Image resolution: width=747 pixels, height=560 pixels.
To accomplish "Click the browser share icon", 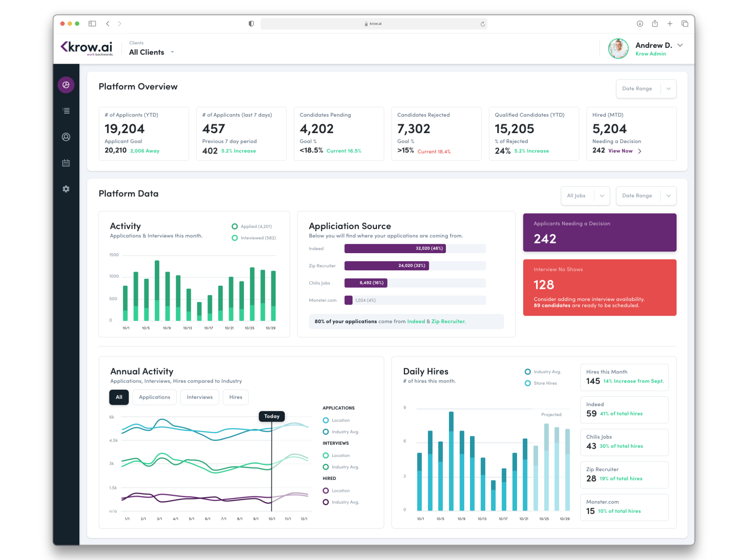I will 655,24.
